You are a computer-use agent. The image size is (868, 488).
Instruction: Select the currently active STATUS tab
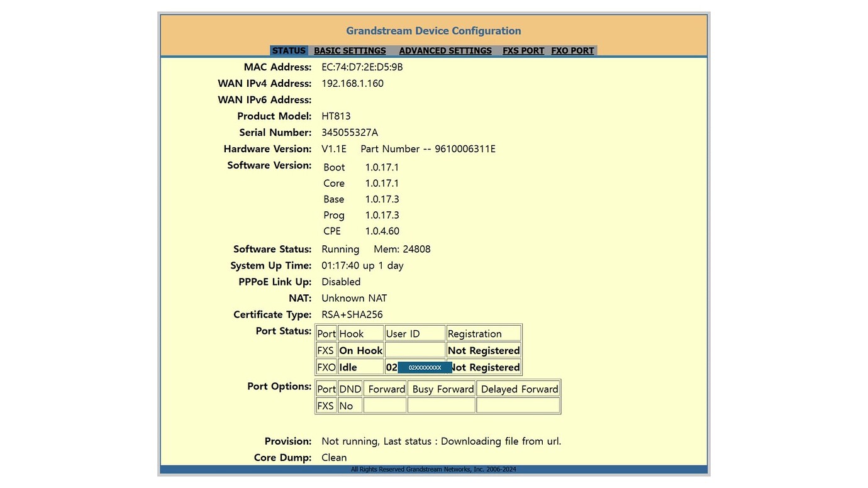(x=288, y=50)
